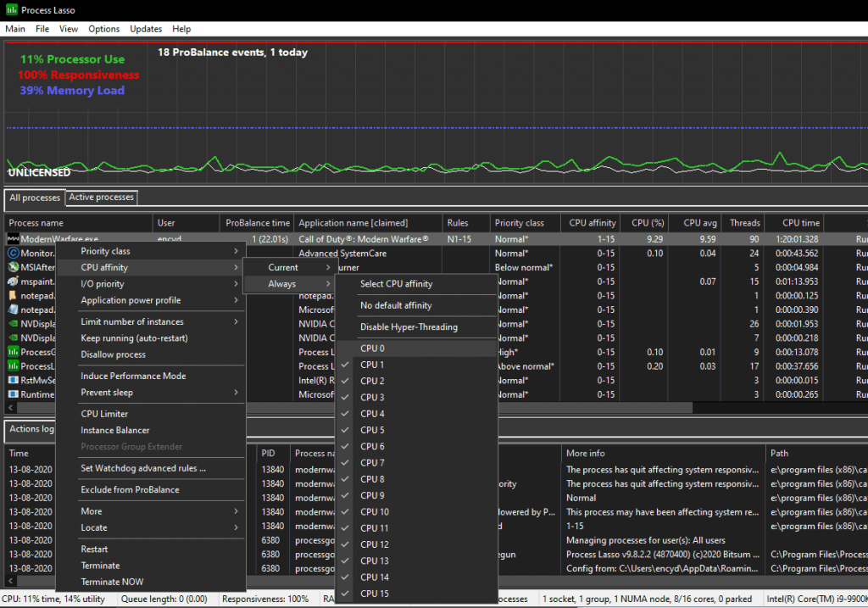868x608 pixels.
Task: Select the RstMwService process icon
Action: [x=14, y=381]
